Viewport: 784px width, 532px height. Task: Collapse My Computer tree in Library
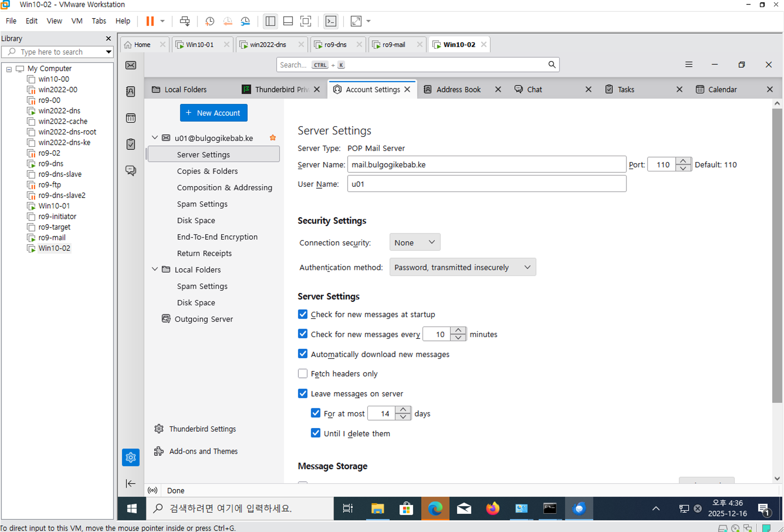click(9, 69)
